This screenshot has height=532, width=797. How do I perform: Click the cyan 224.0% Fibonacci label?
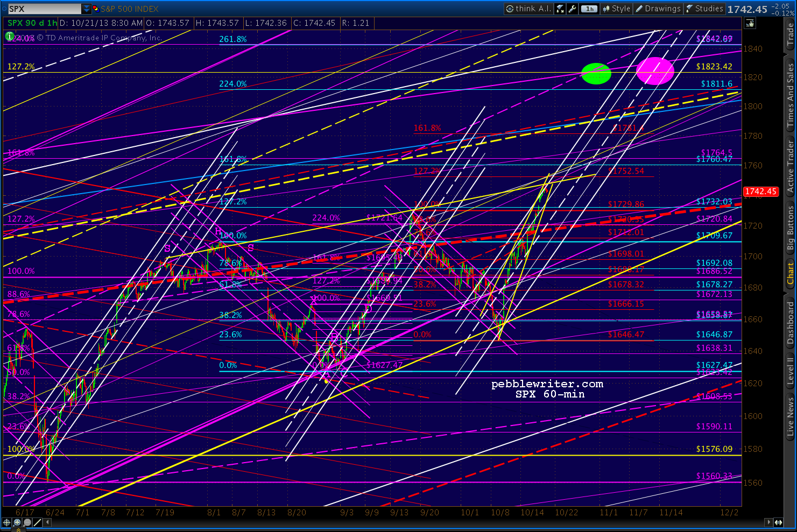click(233, 84)
